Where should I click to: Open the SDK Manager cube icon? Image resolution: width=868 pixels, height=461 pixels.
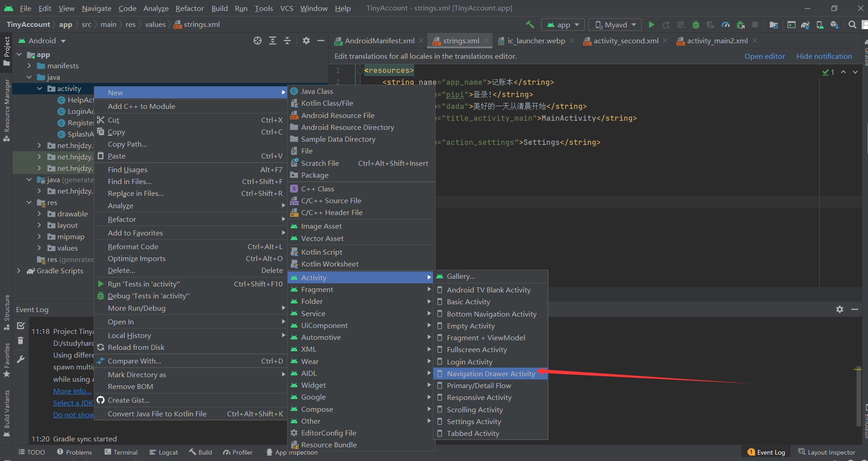pos(834,25)
